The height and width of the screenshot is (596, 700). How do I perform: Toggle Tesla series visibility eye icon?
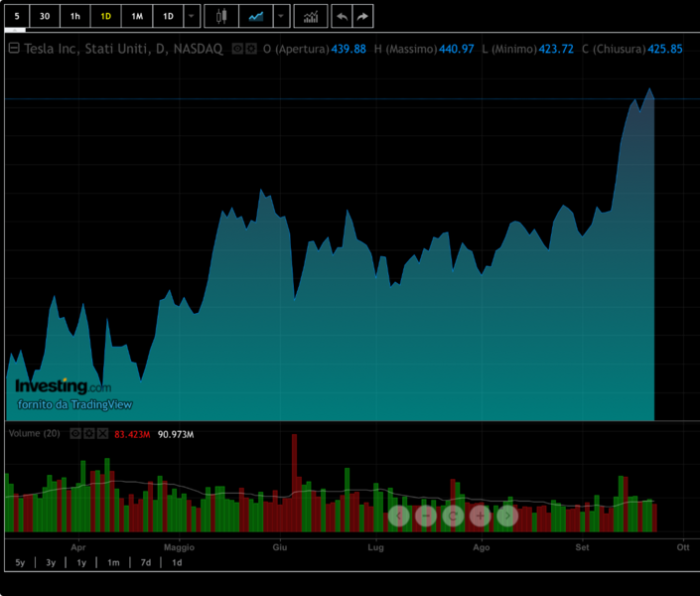[x=237, y=49]
